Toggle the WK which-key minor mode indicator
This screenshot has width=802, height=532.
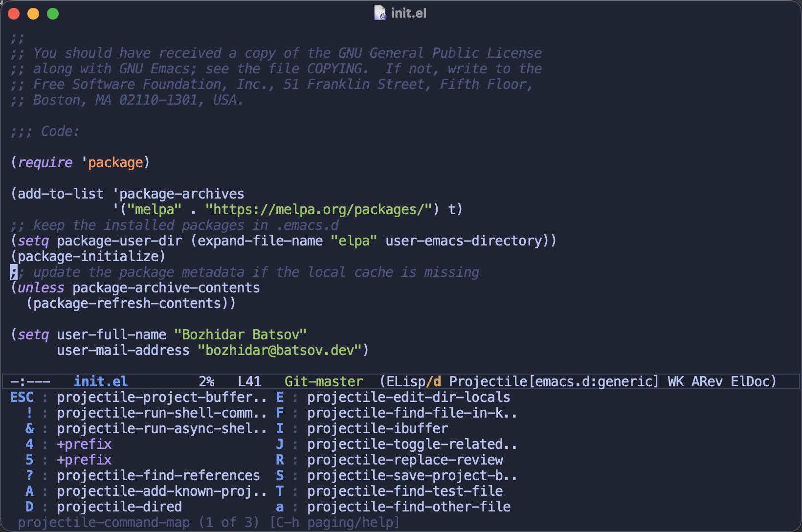click(x=676, y=381)
